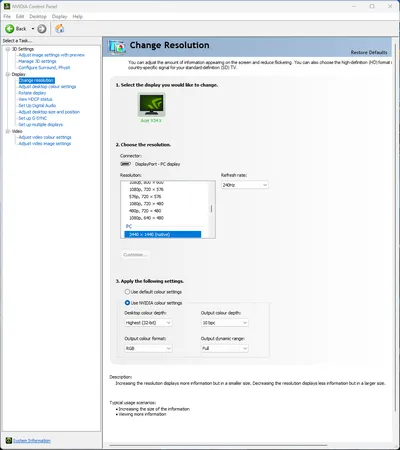Click Restore Defaults link
The height and width of the screenshot is (450, 400).
(369, 52)
